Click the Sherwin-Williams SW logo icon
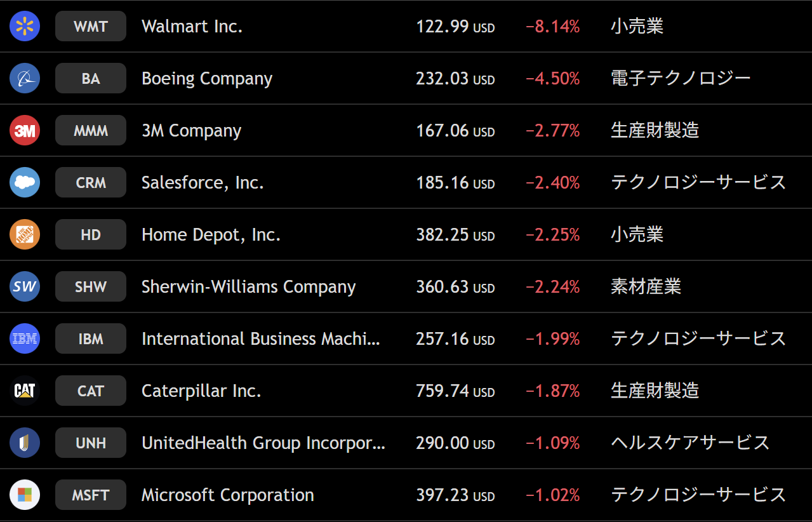 point(25,287)
